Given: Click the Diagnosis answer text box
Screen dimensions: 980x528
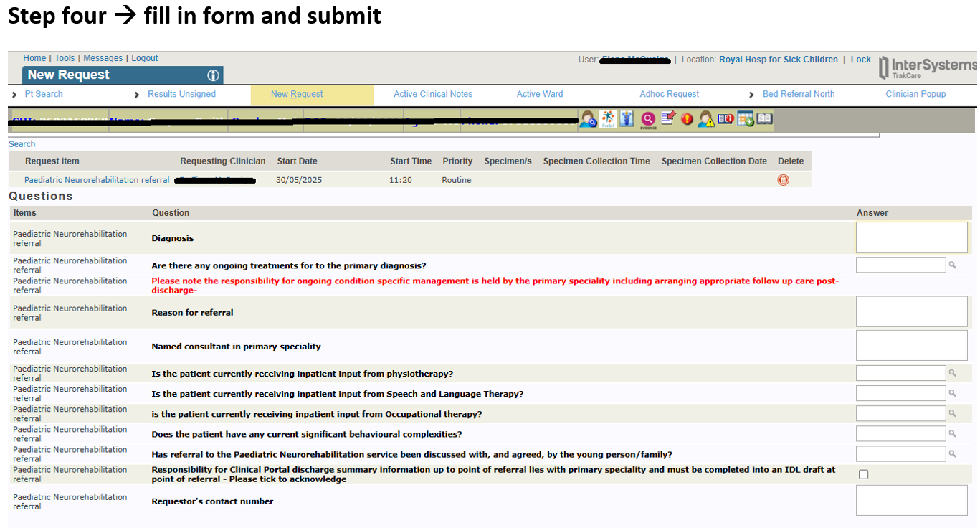Looking at the screenshot, I should click(x=911, y=237).
